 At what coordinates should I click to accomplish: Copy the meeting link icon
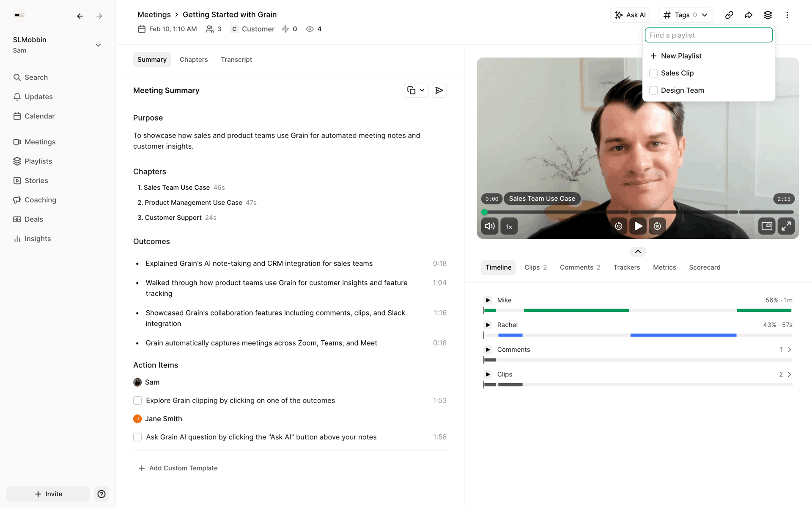(729, 15)
